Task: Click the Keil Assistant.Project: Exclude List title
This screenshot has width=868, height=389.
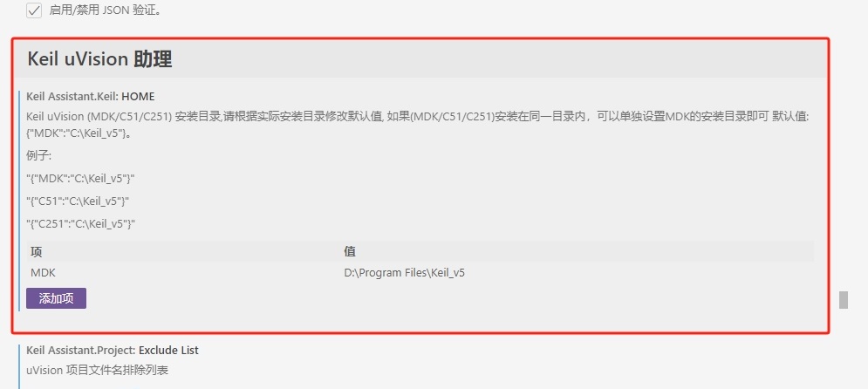Action: (x=113, y=351)
